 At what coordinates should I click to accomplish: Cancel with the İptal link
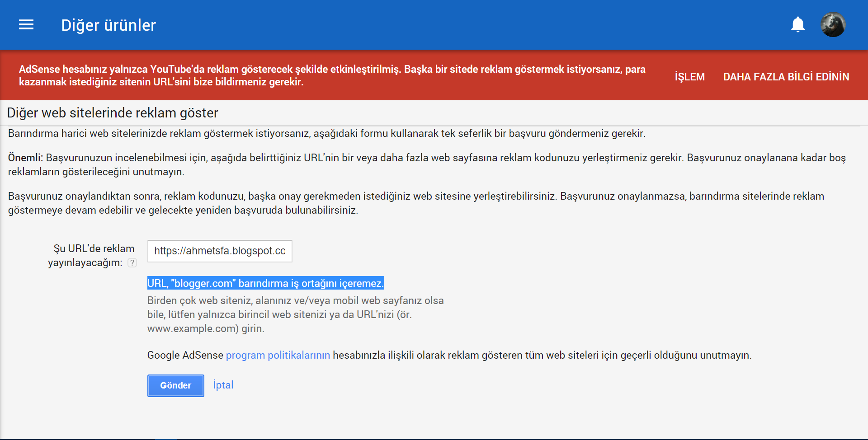click(223, 385)
